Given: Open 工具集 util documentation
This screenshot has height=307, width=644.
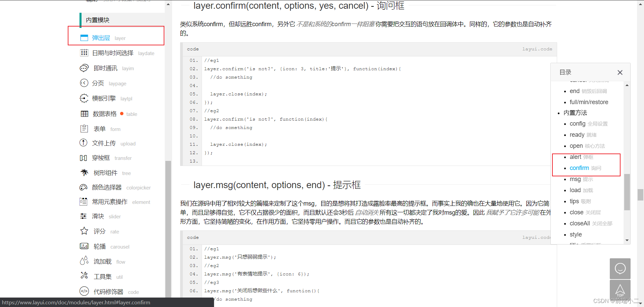Looking at the screenshot, I should coord(108,277).
